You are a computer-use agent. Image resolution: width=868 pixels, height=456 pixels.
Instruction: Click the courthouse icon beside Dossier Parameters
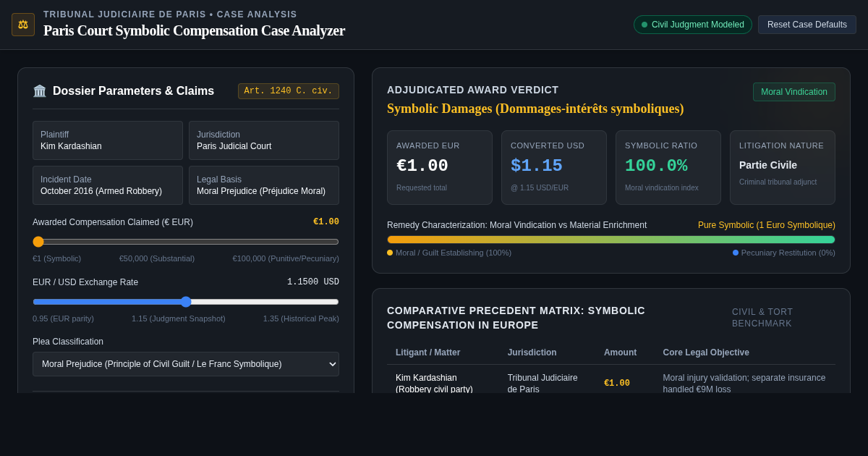[40, 91]
